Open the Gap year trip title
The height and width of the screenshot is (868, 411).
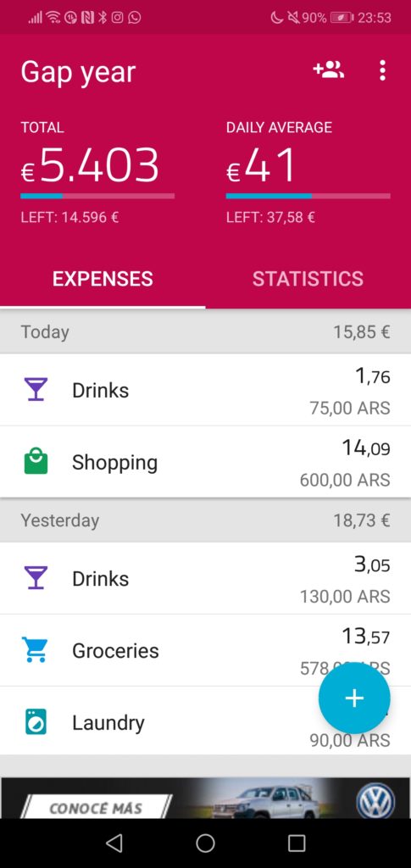coord(78,72)
